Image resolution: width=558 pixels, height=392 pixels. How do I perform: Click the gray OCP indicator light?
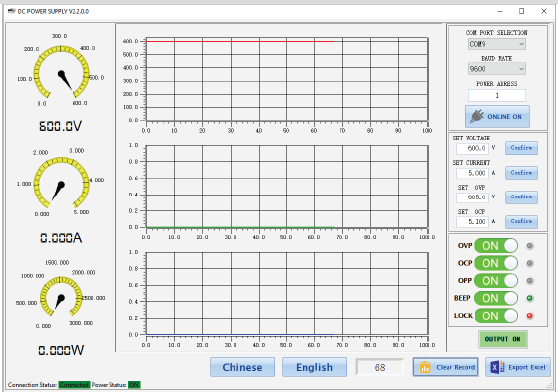click(x=529, y=263)
